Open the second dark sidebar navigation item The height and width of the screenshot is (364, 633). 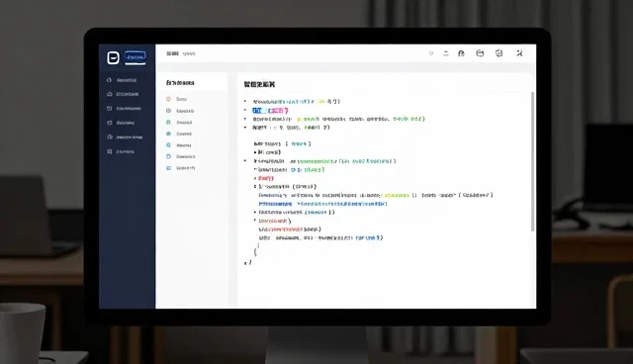click(x=123, y=94)
